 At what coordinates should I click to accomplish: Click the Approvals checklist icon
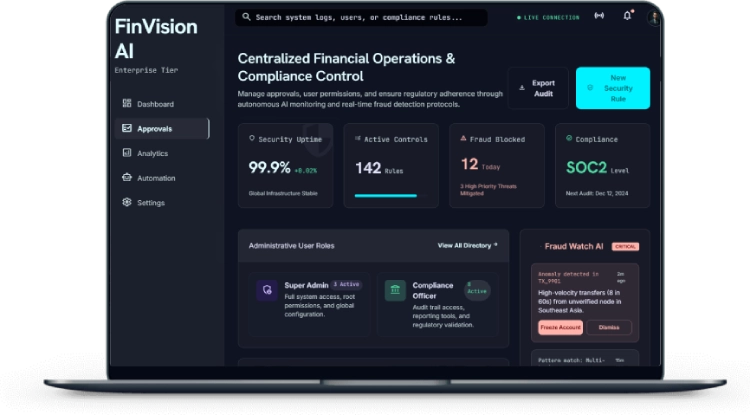pos(127,128)
